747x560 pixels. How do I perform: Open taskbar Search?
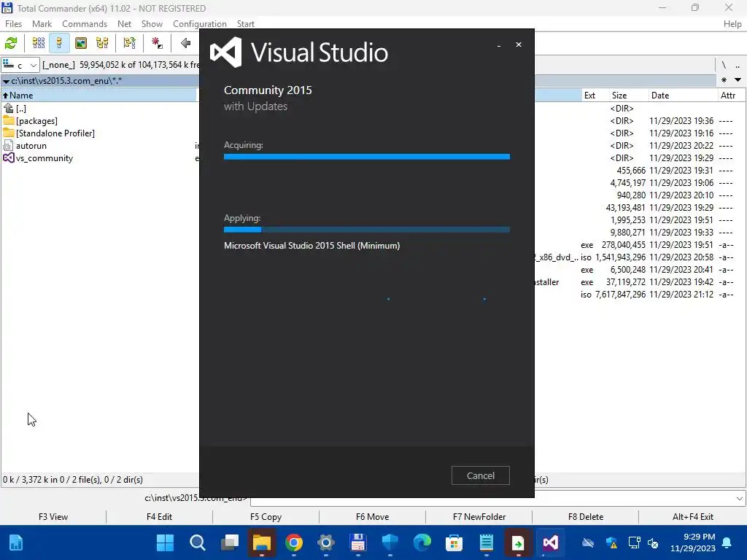197,542
